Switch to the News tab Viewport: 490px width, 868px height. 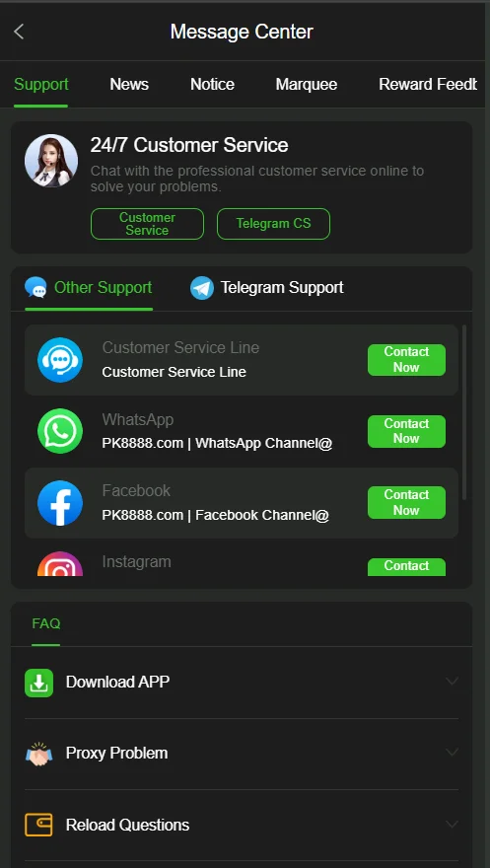(x=129, y=84)
